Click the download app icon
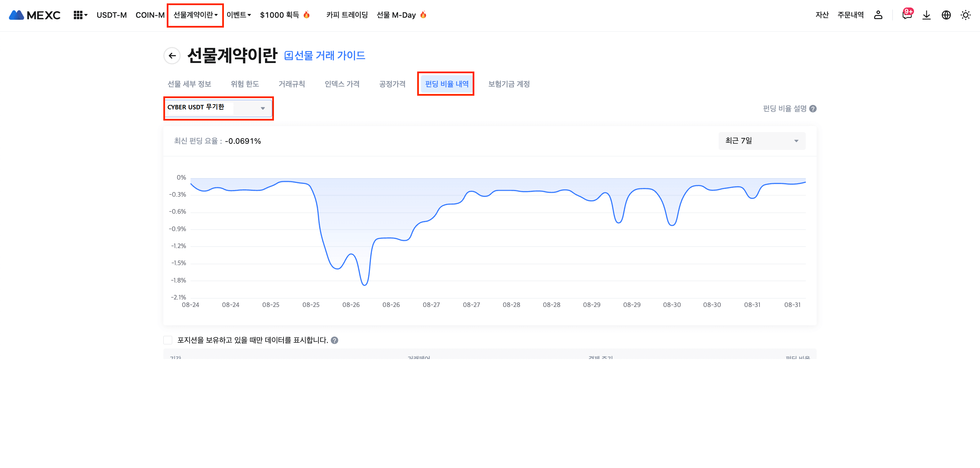980x468 pixels. click(926, 15)
